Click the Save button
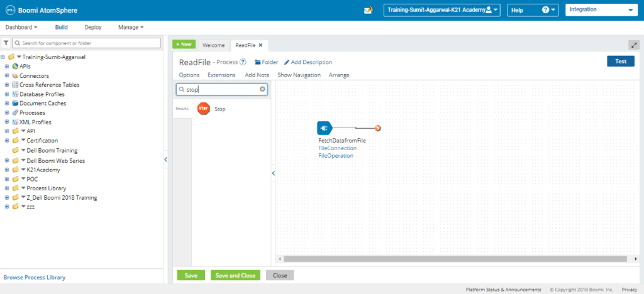This screenshot has width=644, height=294. 191,276
